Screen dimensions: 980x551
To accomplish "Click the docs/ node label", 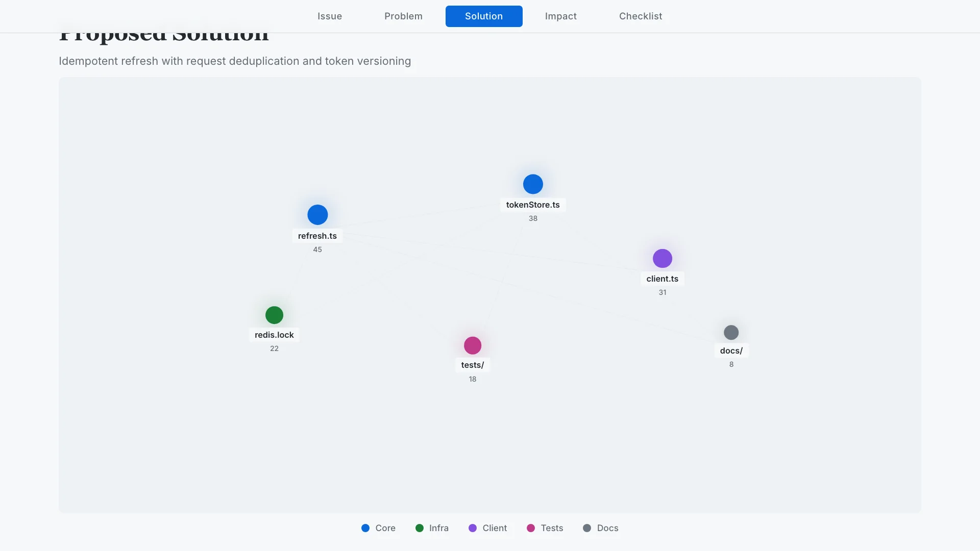I will [731, 350].
